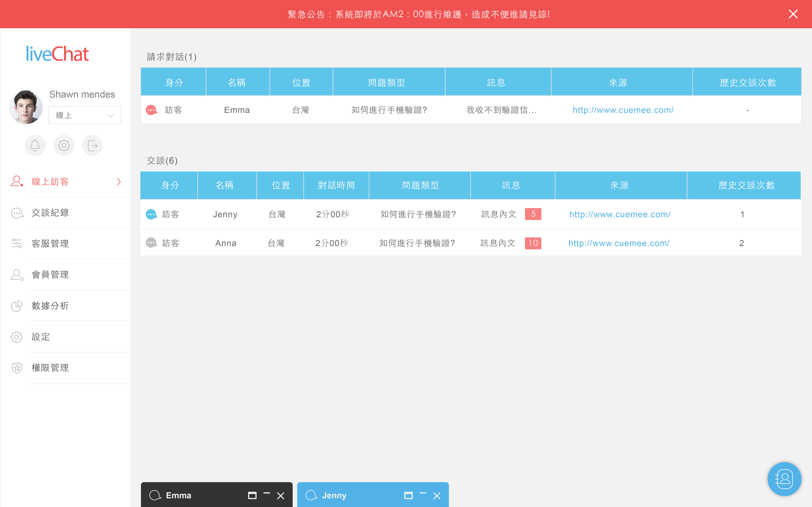Click the 客服管理 sliders icon

[x=17, y=243]
